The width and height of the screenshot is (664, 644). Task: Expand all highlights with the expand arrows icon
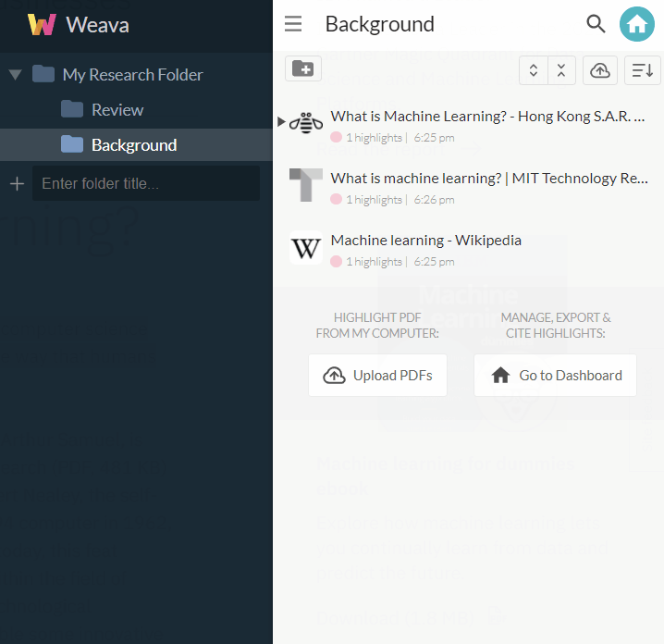tap(534, 70)
